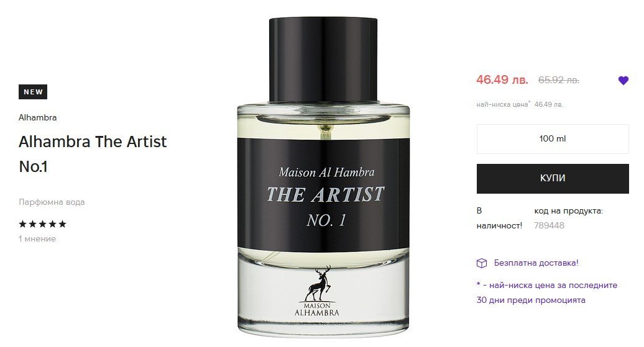644x347 pixels.
Task: Click the crossed-out price 65.92 лв.
Action: coord(559,80)
